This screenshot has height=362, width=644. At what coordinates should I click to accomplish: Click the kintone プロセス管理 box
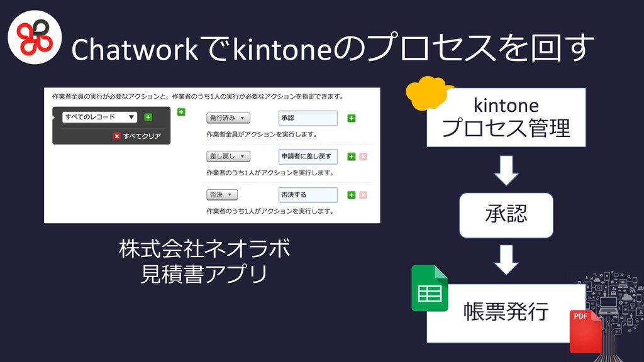(506, 118)
